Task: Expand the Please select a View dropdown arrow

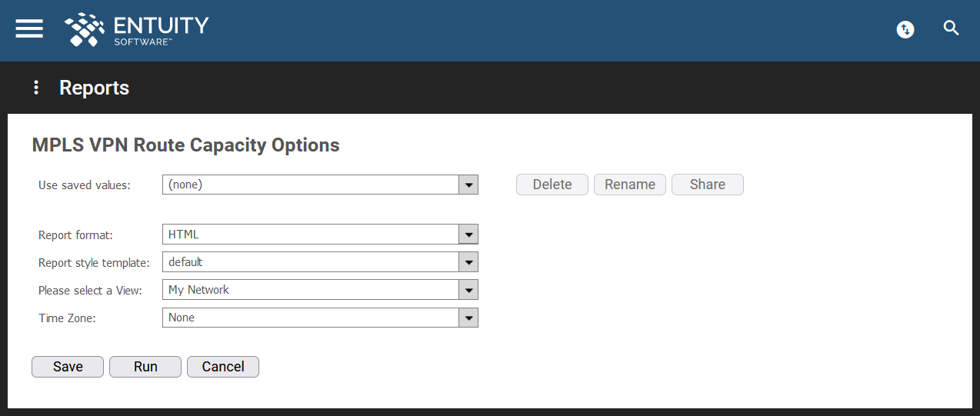Action: click(468, 290)
